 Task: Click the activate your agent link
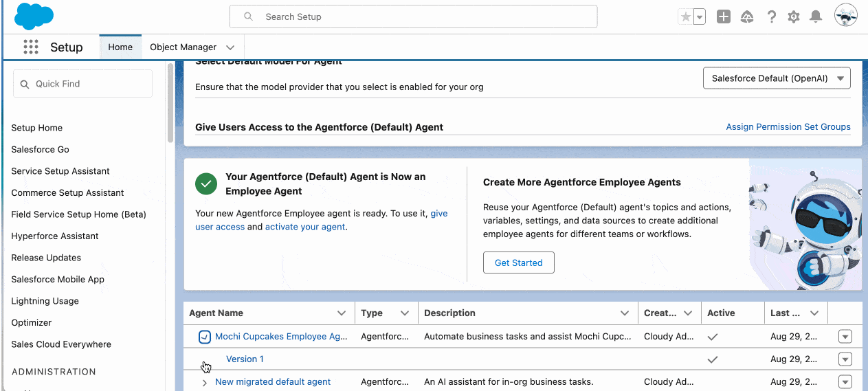[x=305, y=227]
